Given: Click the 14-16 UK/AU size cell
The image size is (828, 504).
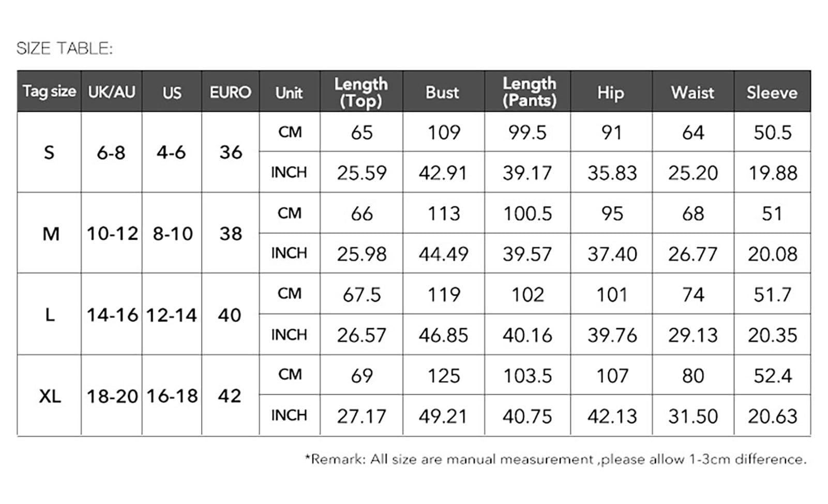Looking at the screenshot, I should pos(112,314).
